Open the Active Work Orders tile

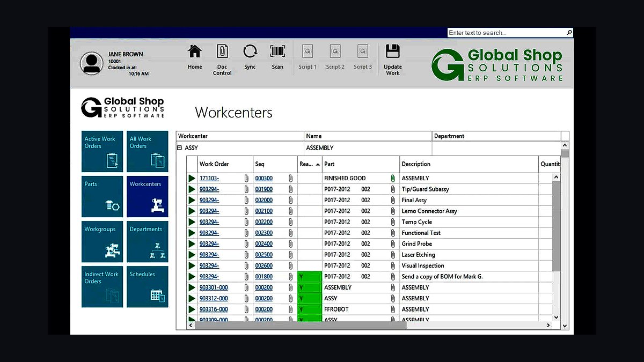coord(102,151)
